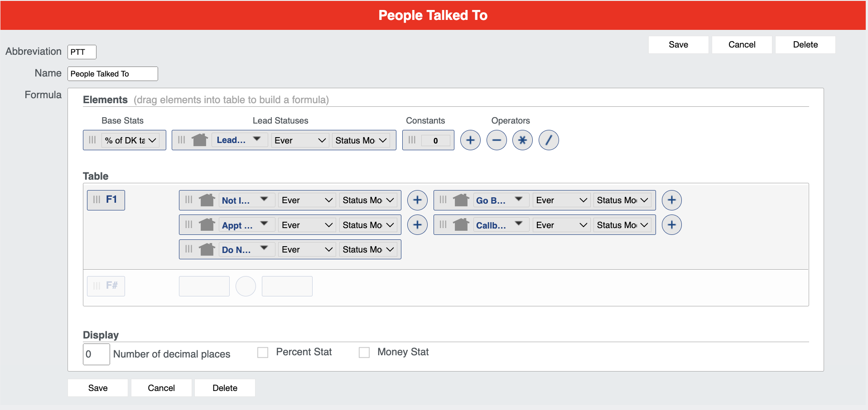Click the drag handle of the constant element
The image size is (868, 410).
click(x=412, y=140)
